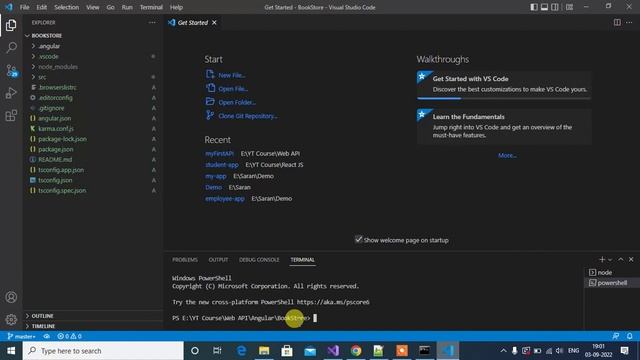Open the Accounts menu icon
This screenshot has height=360, width=640.
[11, 297]
